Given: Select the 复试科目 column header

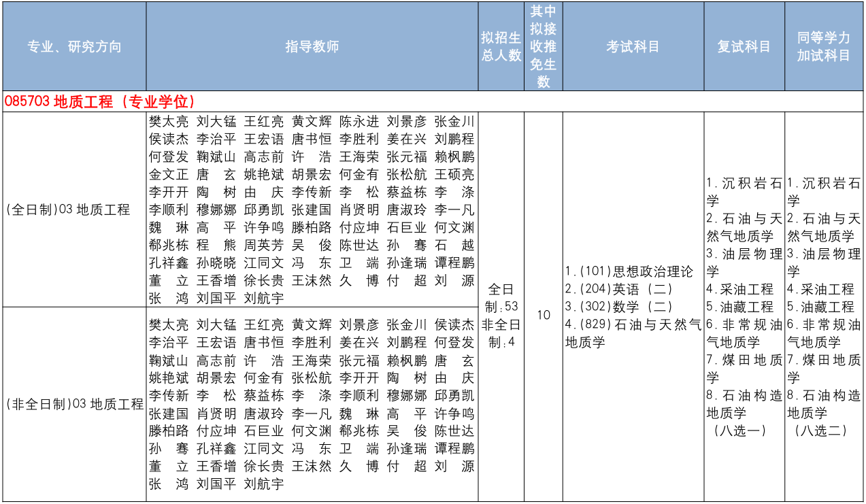Looking at the screenshot, I should (x=744, y=47).
